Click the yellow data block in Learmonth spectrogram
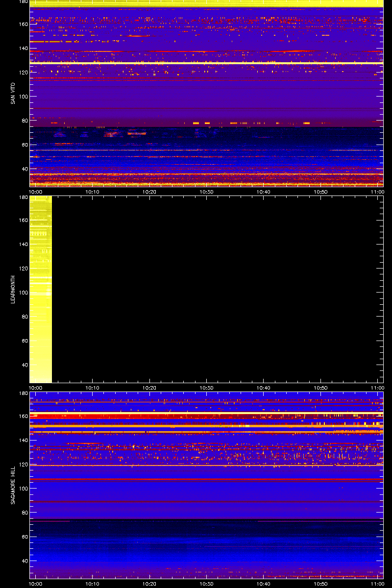Image resolution: width=392 pixels, height=588 pixels. tap(41, 289)
